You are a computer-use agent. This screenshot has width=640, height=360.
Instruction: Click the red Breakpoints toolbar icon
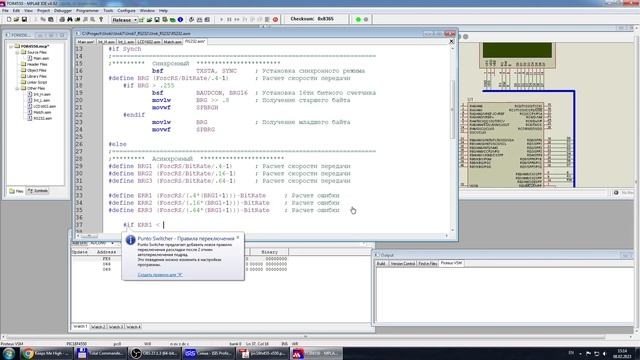[275, 19]
